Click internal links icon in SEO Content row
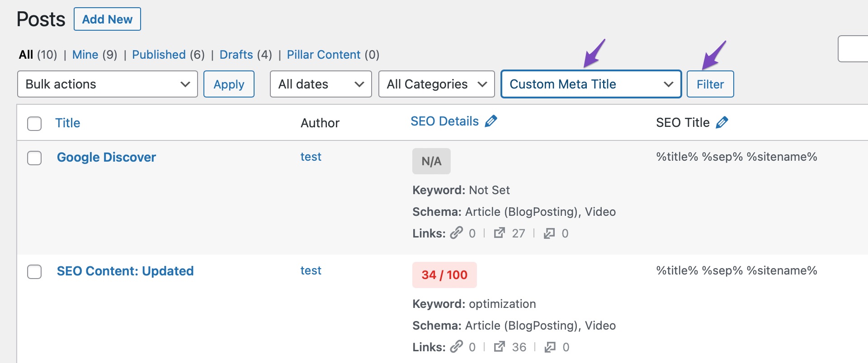868x363 pixels. tap(457, 347)
